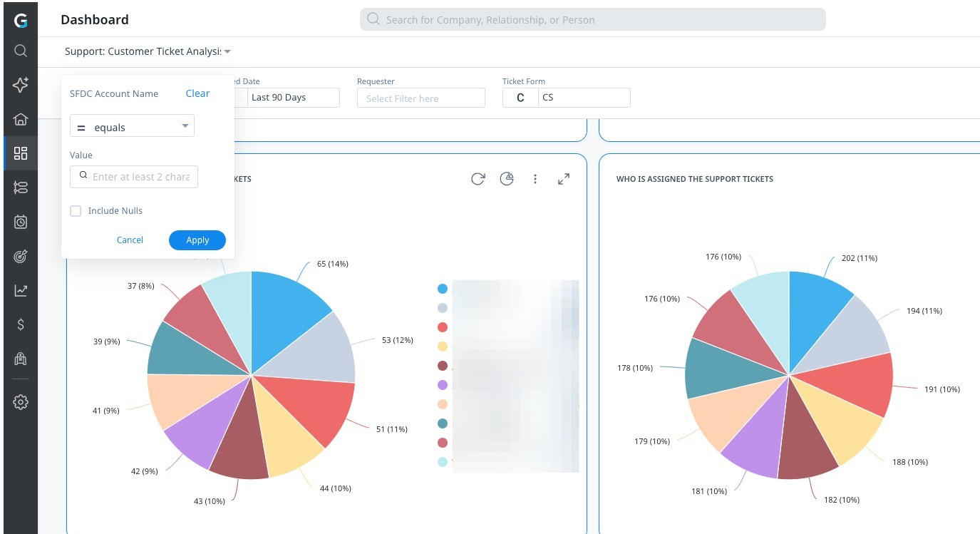
Task: Click the Gainsight G logo
Action: (21, 21)
